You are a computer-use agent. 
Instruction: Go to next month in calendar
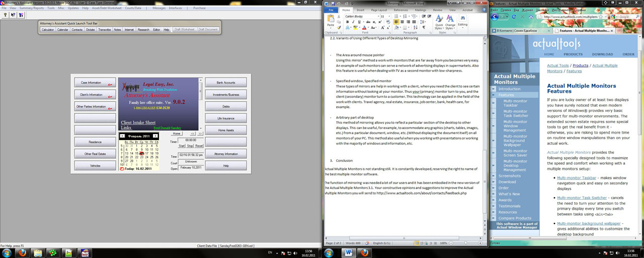pos(155,136)
